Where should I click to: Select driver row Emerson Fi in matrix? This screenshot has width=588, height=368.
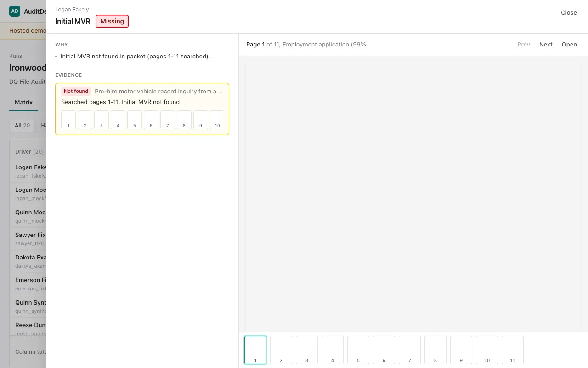28,284
